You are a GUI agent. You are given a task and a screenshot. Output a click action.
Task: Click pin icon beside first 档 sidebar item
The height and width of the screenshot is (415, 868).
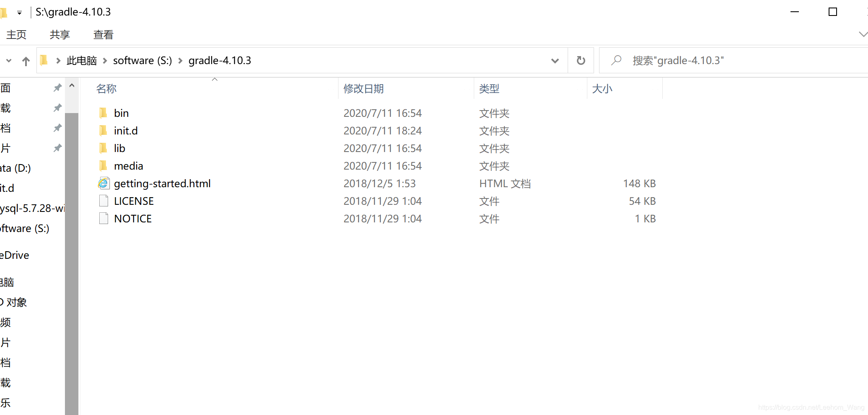pyautogui.click(x=57, y=128)
